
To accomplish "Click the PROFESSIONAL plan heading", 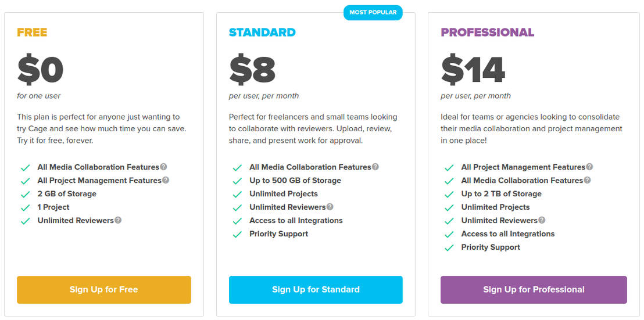I will click(x=487, y=33).
